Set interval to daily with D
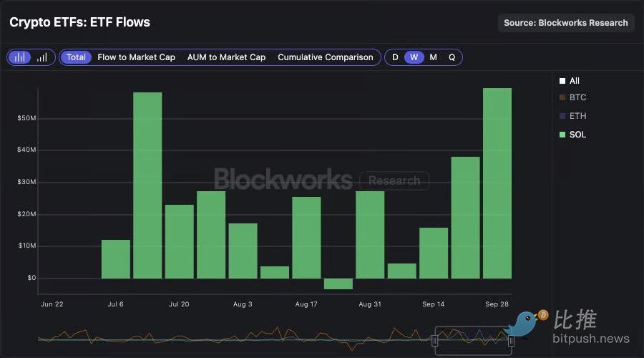644x358 pixels. coord(395,57)
